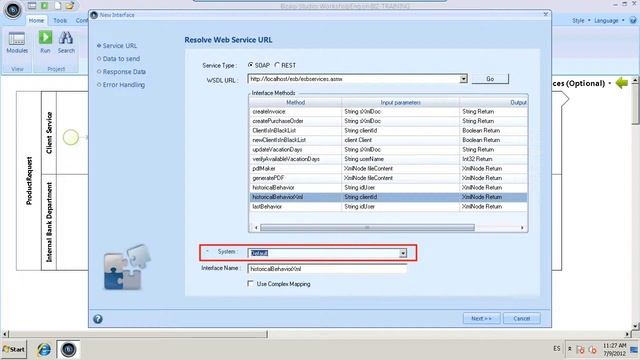
Task: Show hidden system tray icons arrow
Action: point(569,349)
